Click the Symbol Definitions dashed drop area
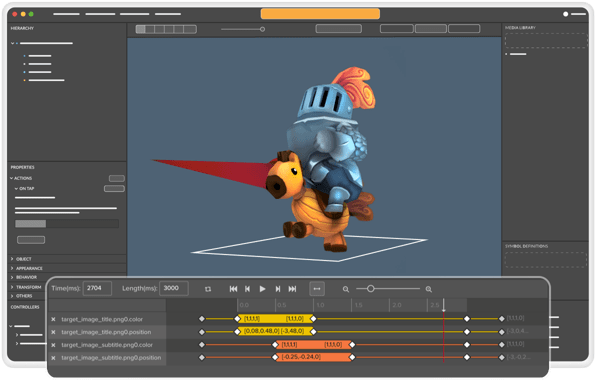Image resolution: width=595 pixels, height=381 pixels. (546, 260)
